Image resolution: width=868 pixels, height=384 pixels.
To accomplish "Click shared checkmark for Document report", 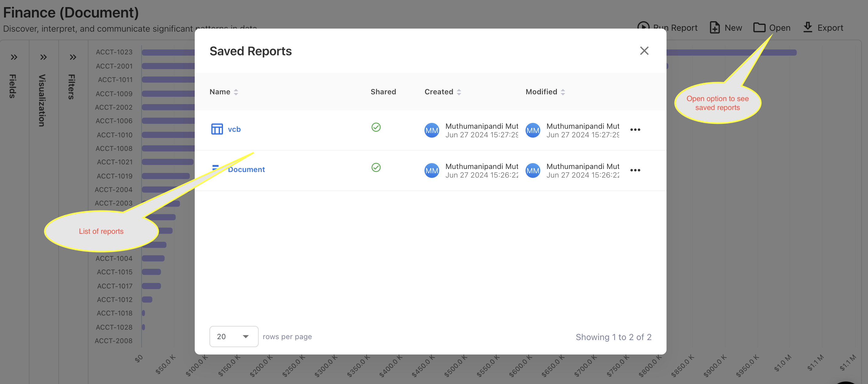I will tap(376, 167).
